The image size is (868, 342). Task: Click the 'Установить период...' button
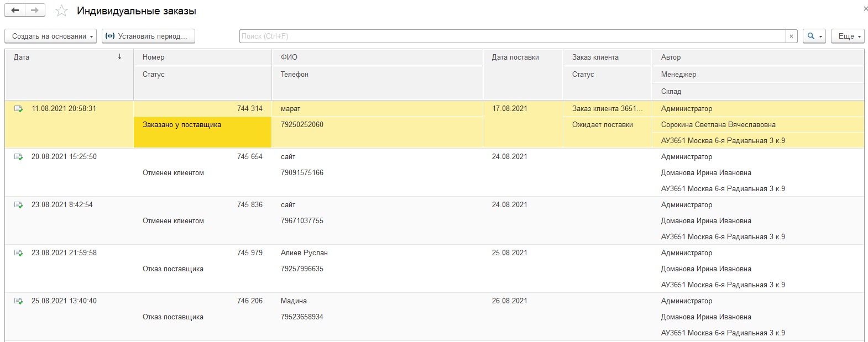click(x=148, y=36)
